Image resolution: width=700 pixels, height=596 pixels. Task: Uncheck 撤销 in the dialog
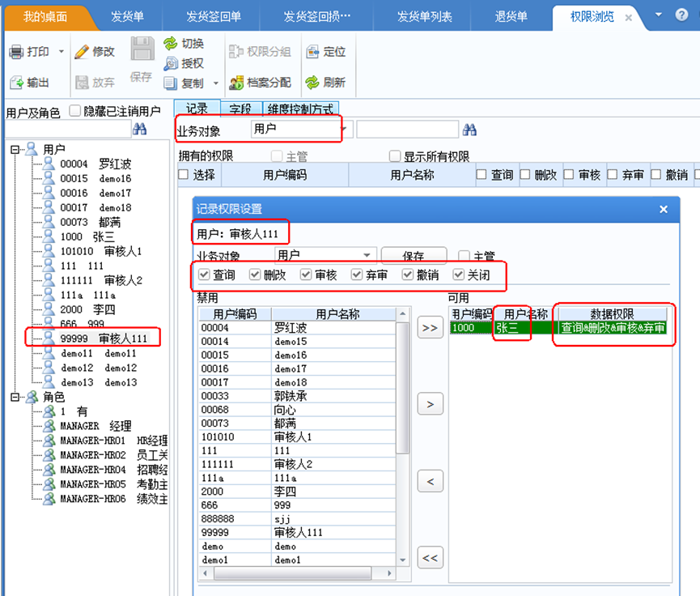[408, 275]
